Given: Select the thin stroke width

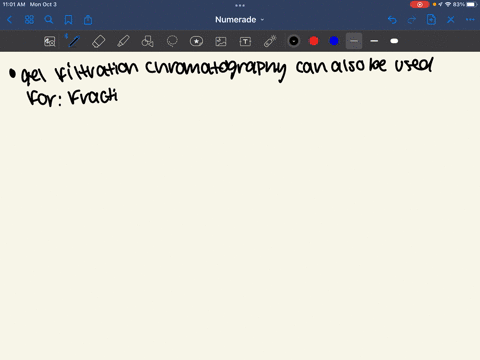Looking at the screenshot, I should (354, 41).
